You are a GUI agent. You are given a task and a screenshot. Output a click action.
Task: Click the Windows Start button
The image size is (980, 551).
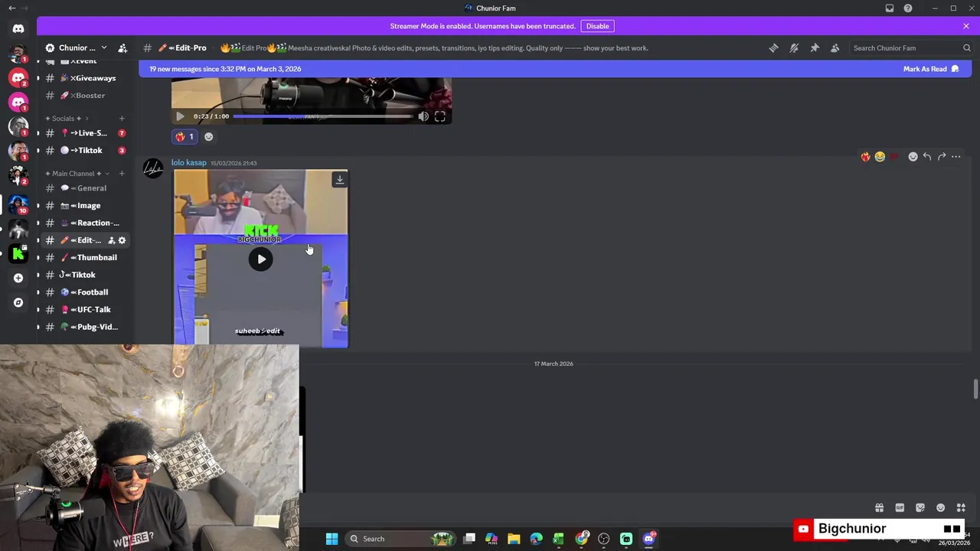pyautogui.click(x=332, y=539)
